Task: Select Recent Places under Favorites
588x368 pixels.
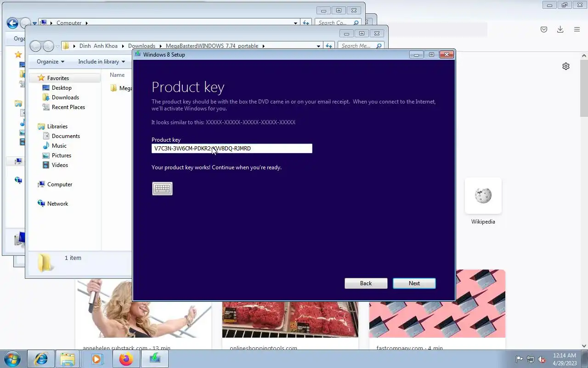Action: (68, 107)
